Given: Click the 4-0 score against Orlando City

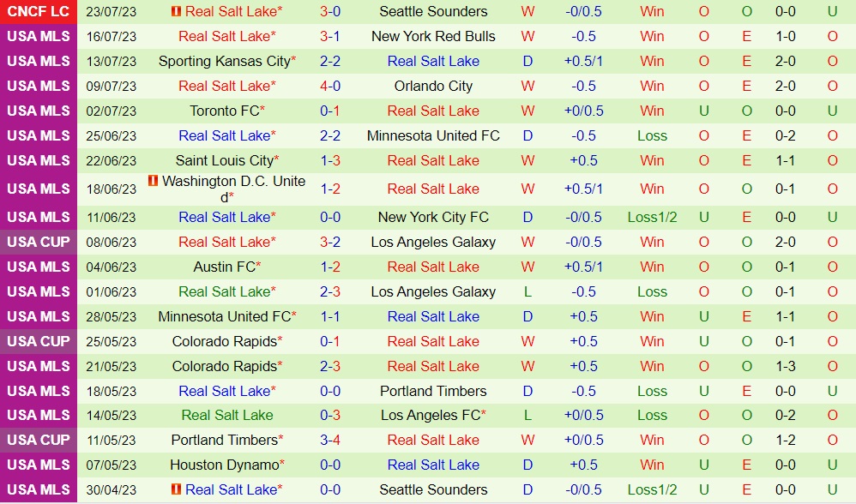Looking at the screenshot, I should (x=330, y=87).
